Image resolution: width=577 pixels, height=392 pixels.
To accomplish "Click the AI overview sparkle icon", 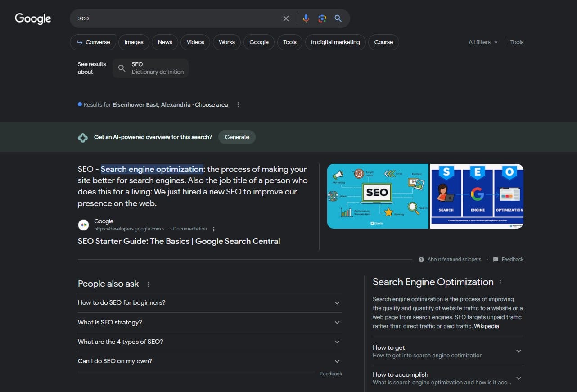I will pos(83,137).
